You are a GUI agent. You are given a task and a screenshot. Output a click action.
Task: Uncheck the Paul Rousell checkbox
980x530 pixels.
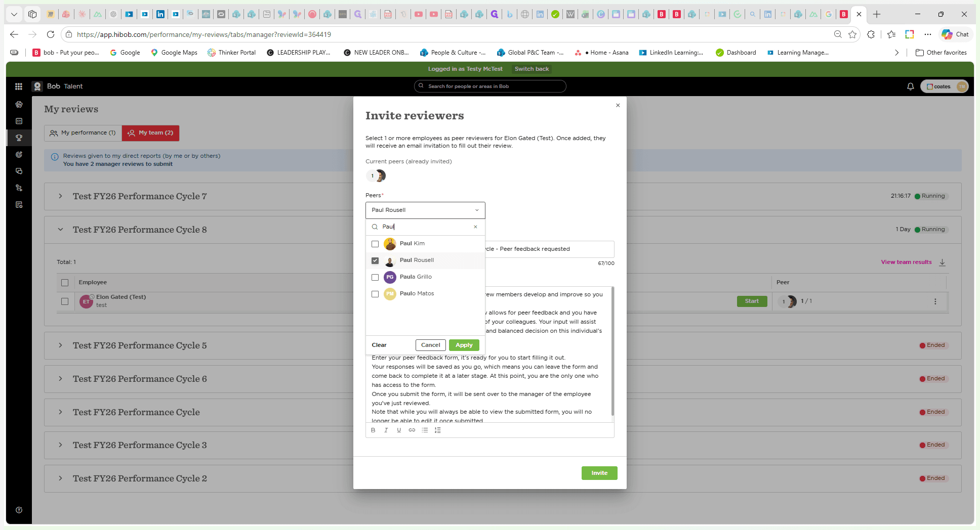point(375,260)
